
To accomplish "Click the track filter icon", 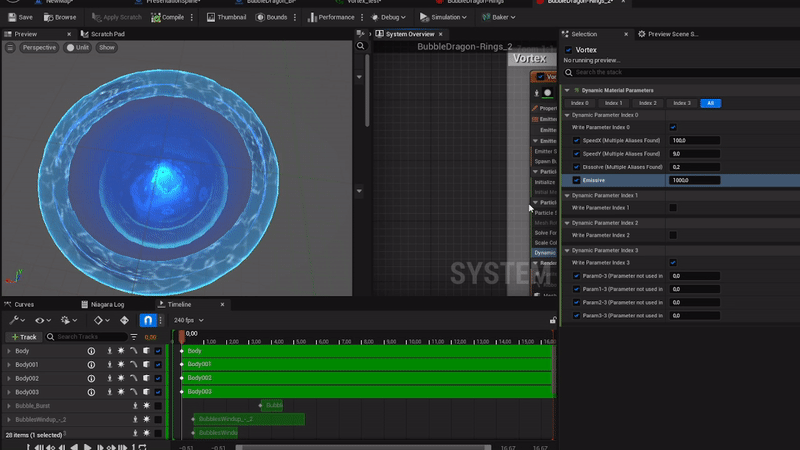I will tap(134, 337).
